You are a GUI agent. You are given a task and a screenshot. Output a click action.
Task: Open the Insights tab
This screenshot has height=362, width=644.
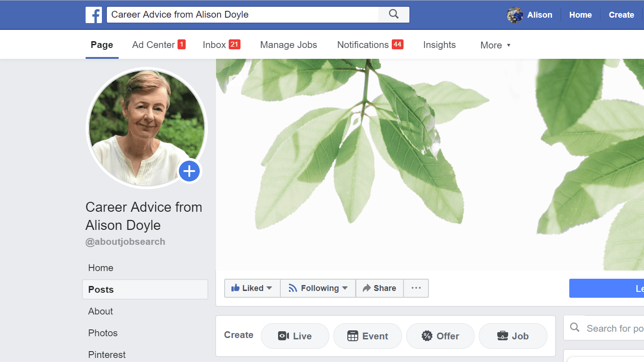coord(439,45)
